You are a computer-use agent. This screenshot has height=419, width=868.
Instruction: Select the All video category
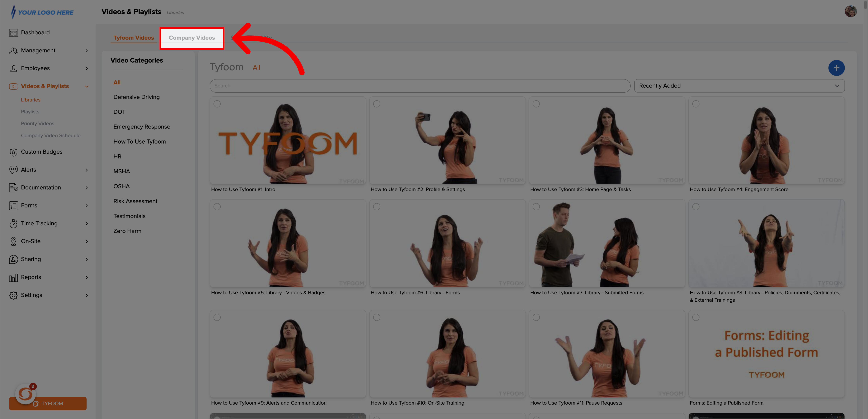tap(117, 83)
